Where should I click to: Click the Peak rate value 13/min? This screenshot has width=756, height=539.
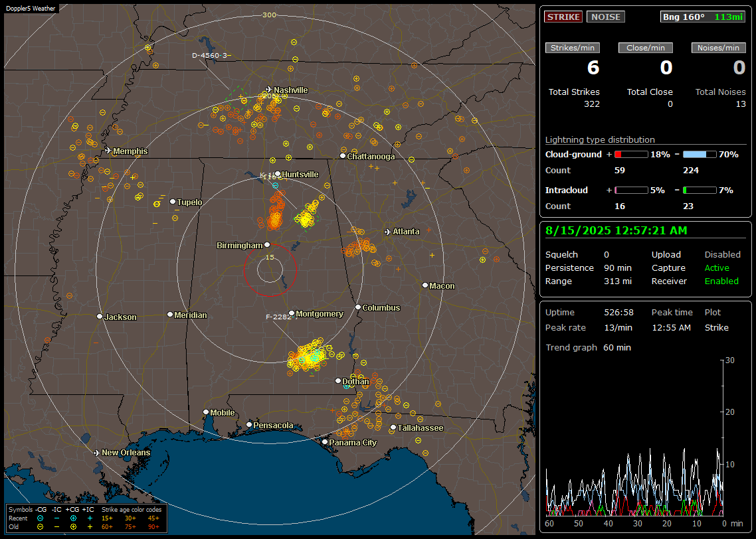click(618, 327)
